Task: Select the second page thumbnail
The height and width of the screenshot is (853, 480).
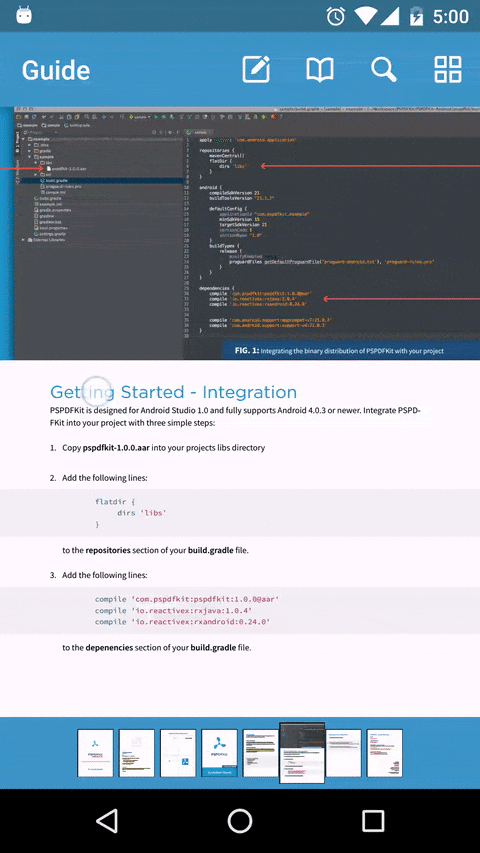Action: pyautogui.click(x=137, y=753)
